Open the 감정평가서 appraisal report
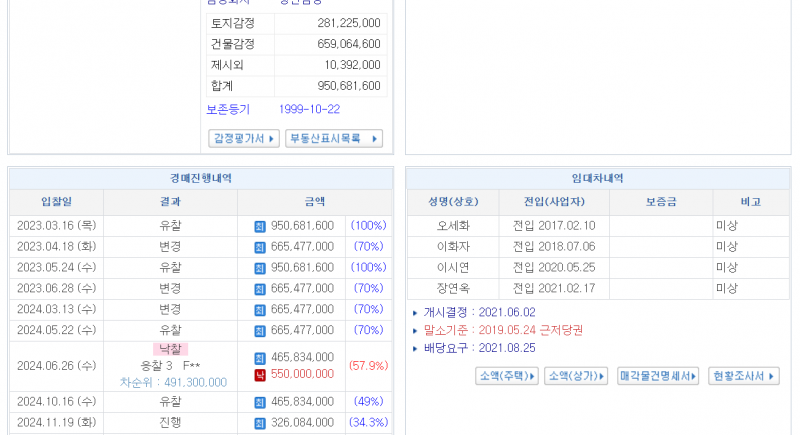The width and height of the screenshot is (800, 435). 243,139
